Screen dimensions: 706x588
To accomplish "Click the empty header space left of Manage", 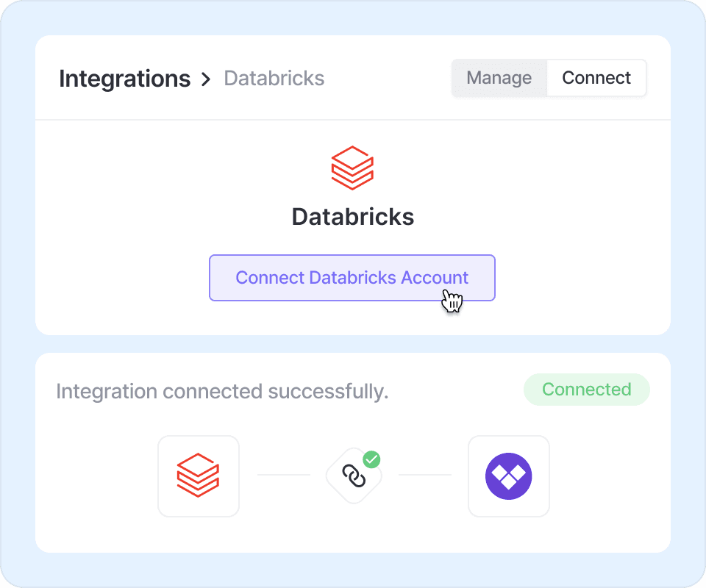I will [x=390, y=79].
